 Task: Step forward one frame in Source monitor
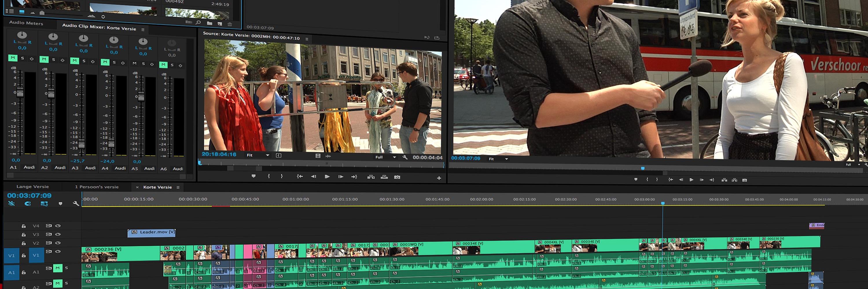[x=341, y=177]
